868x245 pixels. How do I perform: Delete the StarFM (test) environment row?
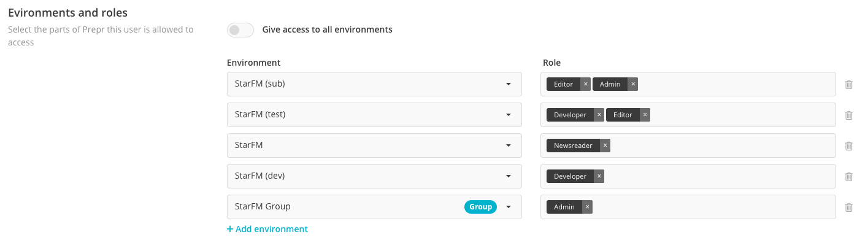pos(849,115)
